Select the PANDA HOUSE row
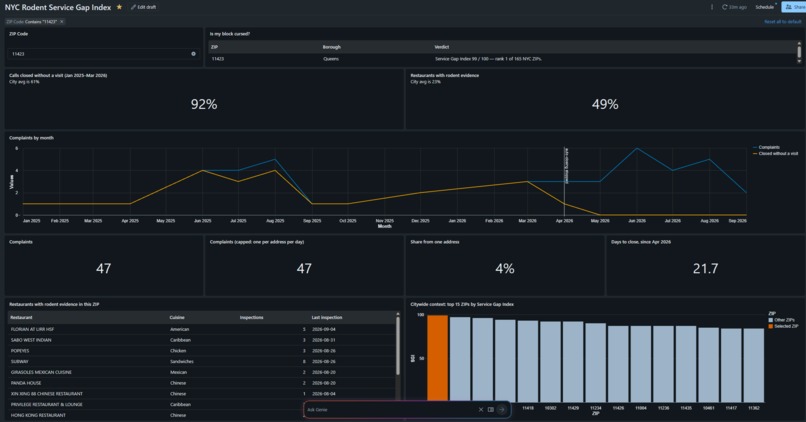The width and height of the screenshot is (806, 422). [x=202, y=383]
